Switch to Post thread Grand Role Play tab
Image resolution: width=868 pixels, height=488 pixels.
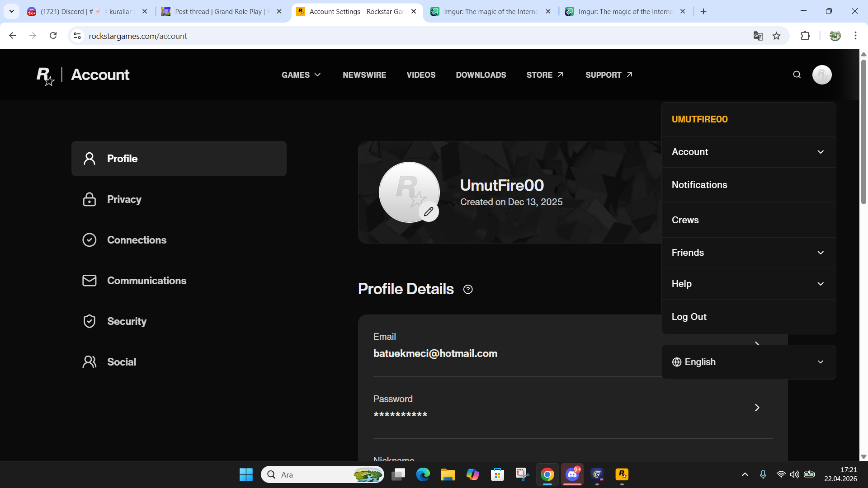[222, 12]
